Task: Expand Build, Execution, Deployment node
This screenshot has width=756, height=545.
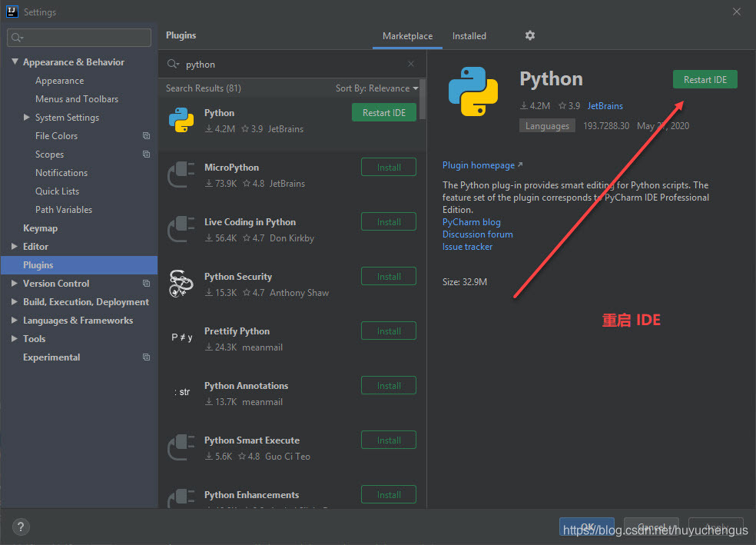Action: click(15, 301)
